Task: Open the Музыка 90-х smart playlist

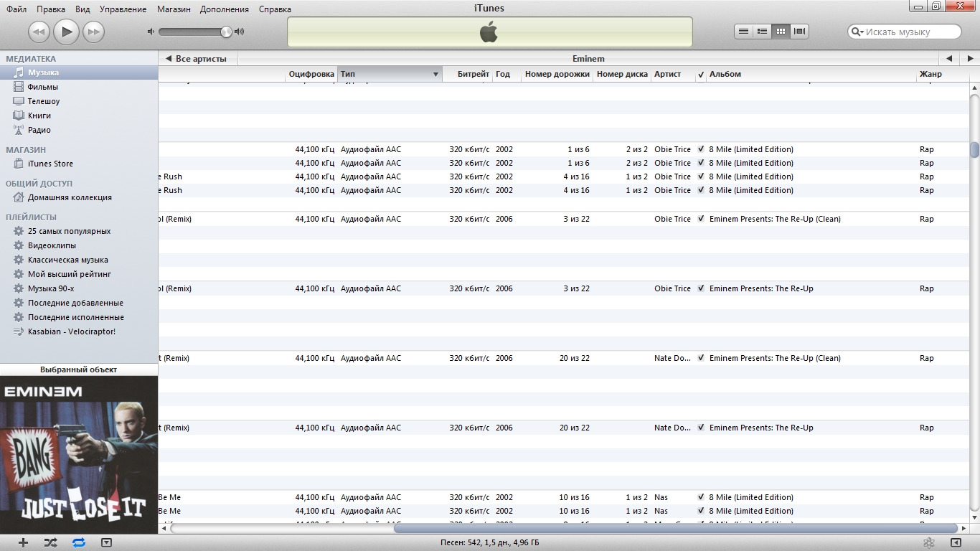Action: click(79, 288)
